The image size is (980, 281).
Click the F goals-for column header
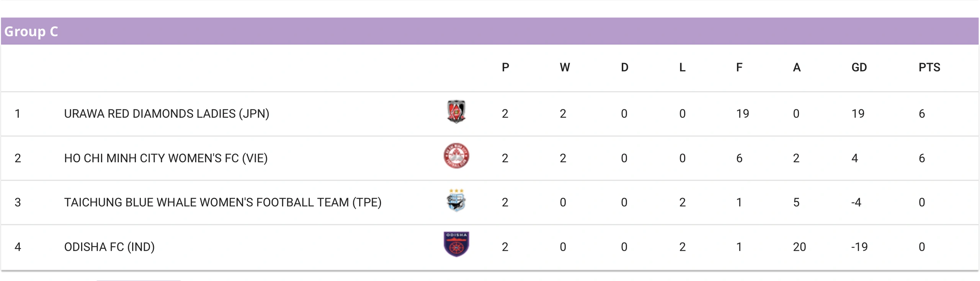pyautogui.click(x=739, y=67)
